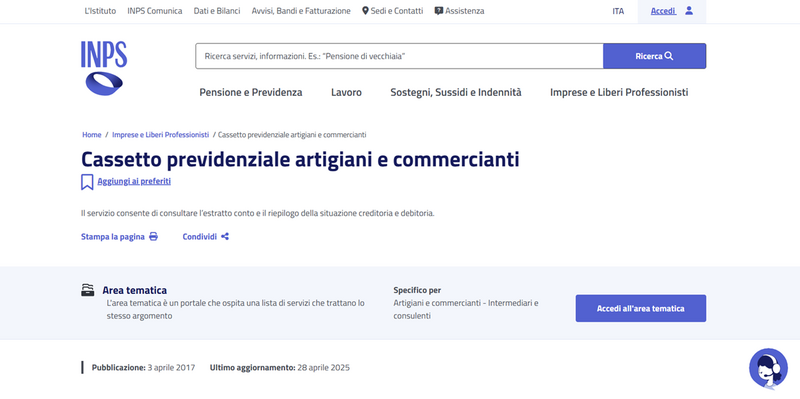Image resolution: width=800 pixels, height=399 pixels.
Task: Open Avvisi, Bandi e Fatturazione menu
Action: 301,11
